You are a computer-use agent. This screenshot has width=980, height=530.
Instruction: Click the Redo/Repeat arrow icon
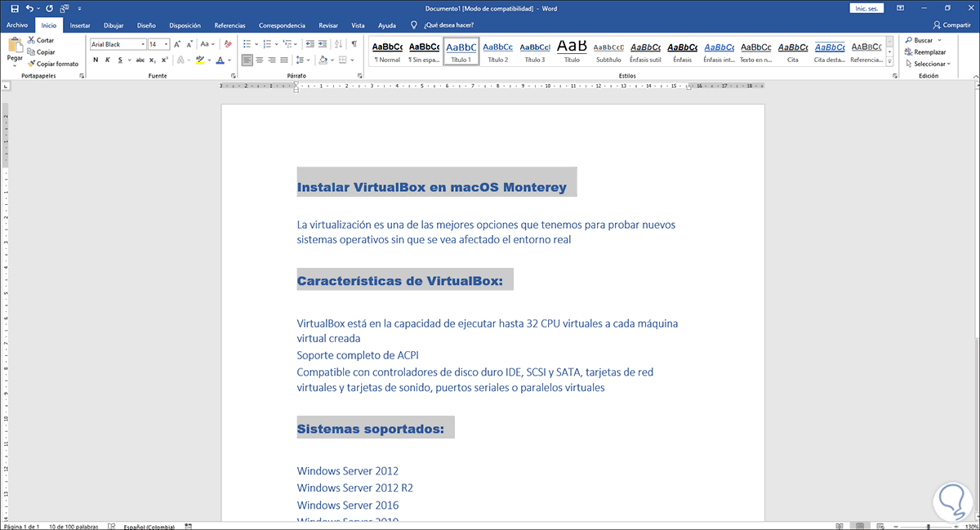51,8
